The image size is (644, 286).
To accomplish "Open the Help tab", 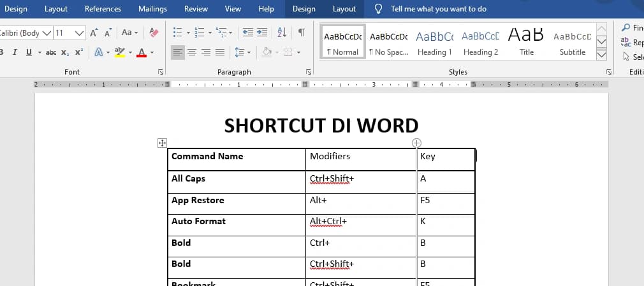I will [x=266, y=9].
